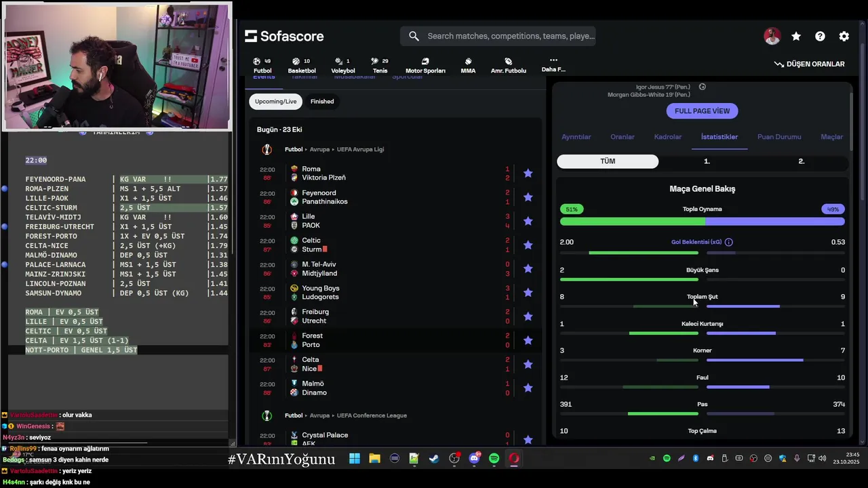
Task: Toggle favorite star for Young Boys match
Action: pyautogui.click(x=528, y=293)
